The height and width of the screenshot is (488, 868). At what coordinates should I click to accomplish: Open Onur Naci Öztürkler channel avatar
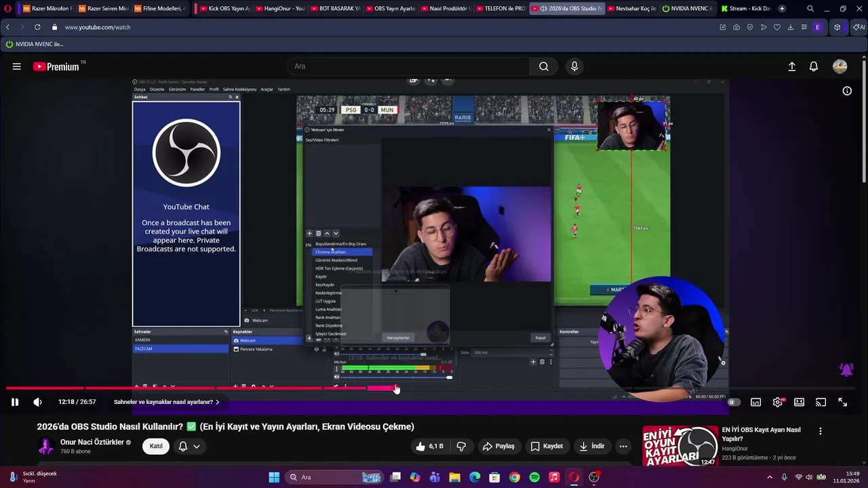[46, 446]
